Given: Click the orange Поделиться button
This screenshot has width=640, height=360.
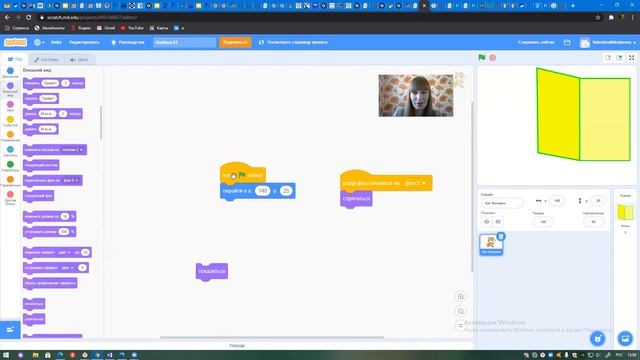Looking at the screenshot, I should pos(235,42).
